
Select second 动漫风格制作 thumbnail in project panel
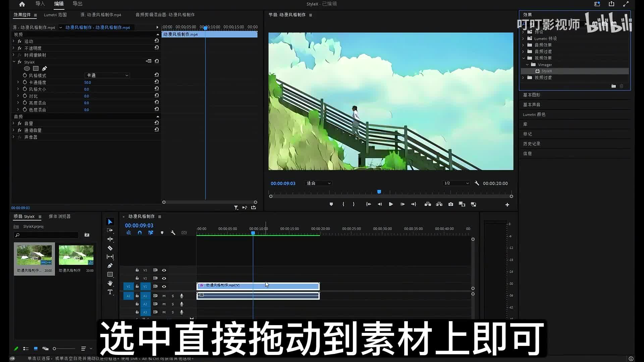click(x=76, y=255)
